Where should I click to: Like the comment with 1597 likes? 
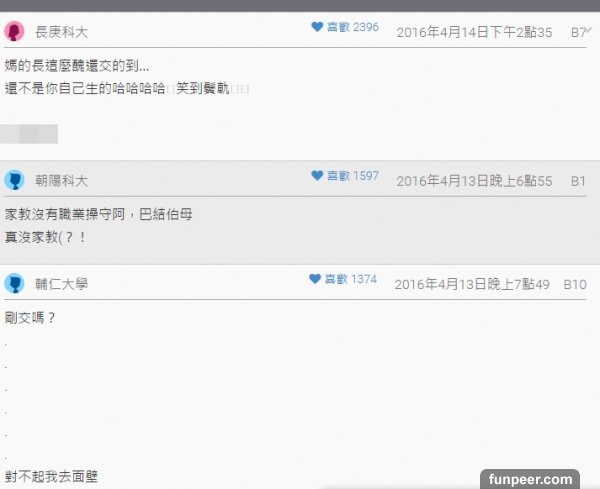[317, 176]
